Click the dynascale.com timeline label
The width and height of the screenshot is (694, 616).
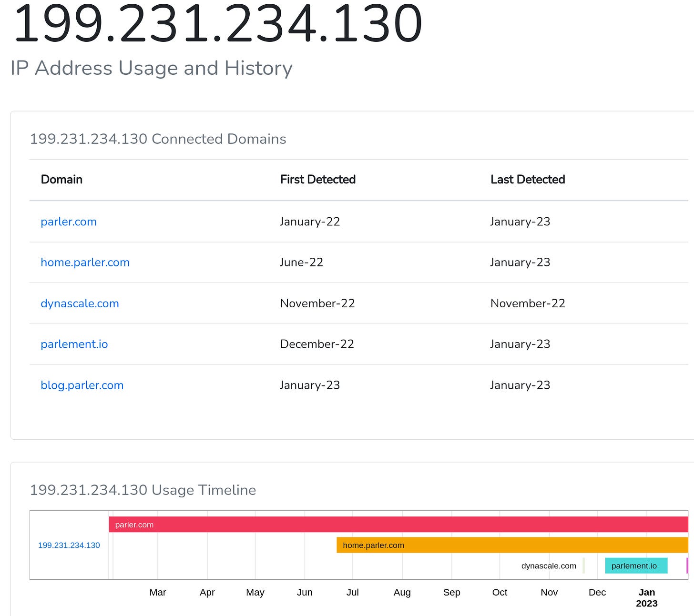coord(549,566)
